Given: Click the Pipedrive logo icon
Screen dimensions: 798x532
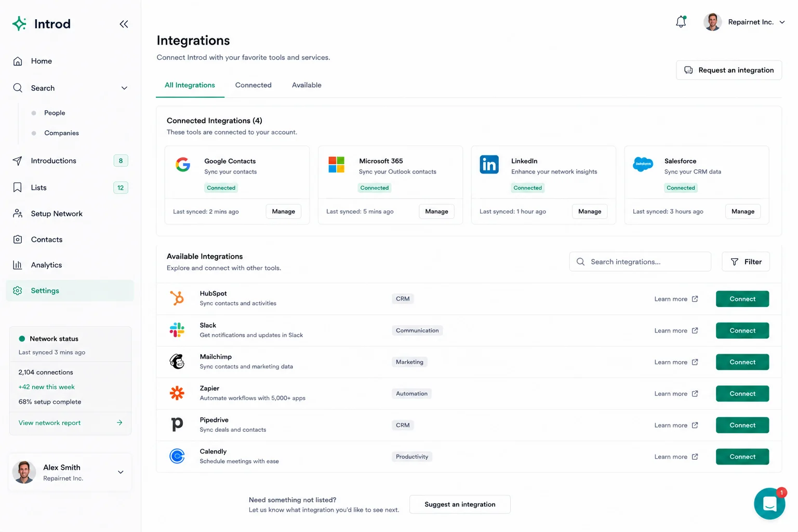Looking at the screenshot, I should click(177, 424).
